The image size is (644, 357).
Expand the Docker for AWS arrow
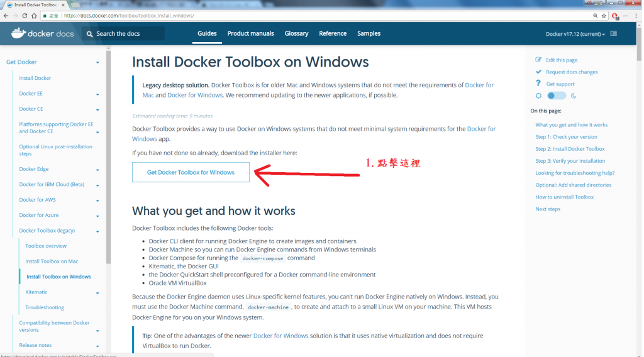coord(97,200)
